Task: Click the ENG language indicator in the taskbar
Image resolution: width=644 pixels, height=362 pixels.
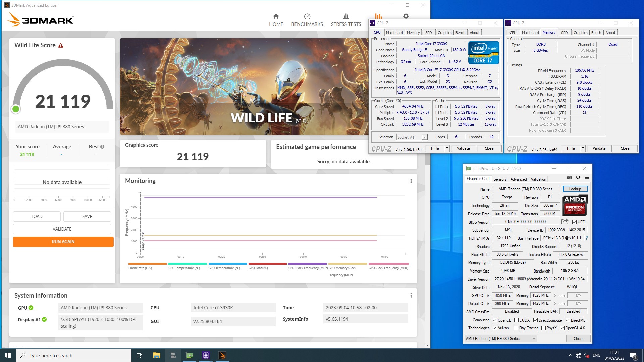Action: click(596, 355)
